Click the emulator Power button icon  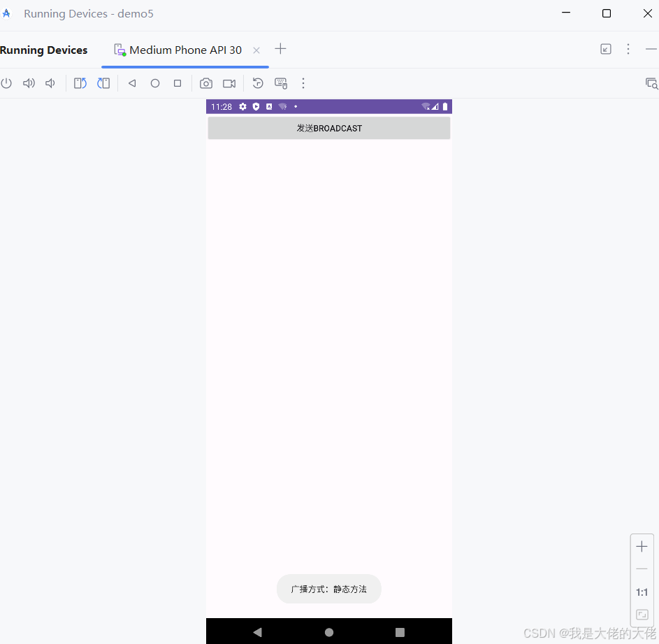[6, 83]
